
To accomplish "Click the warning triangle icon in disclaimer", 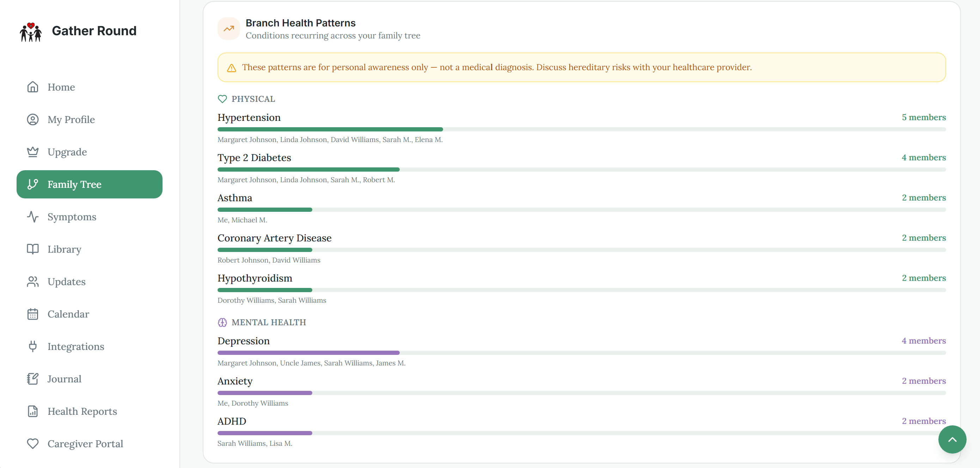I will point(232,68).
